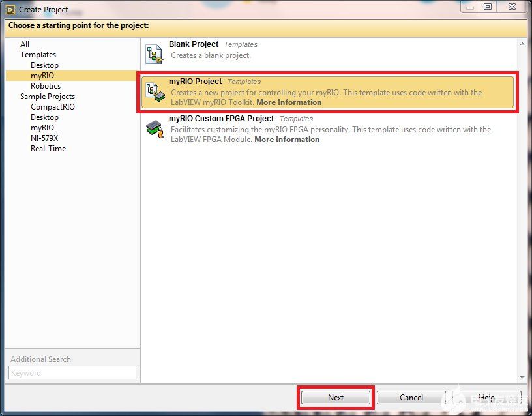Viewport: 532px width, 416px height.
Task: Click the myRIO Project template icon
Action: [155, 92]
